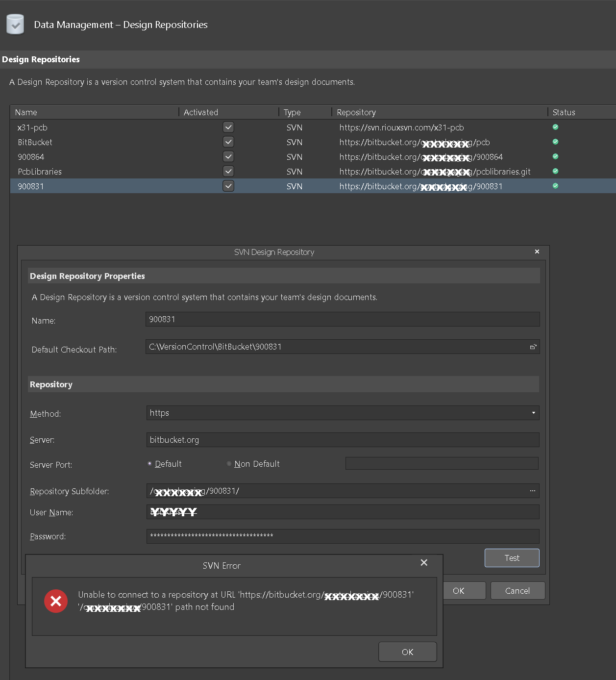Click the Data Management database icon
This screenshot has height=680, width=616.
15,24
